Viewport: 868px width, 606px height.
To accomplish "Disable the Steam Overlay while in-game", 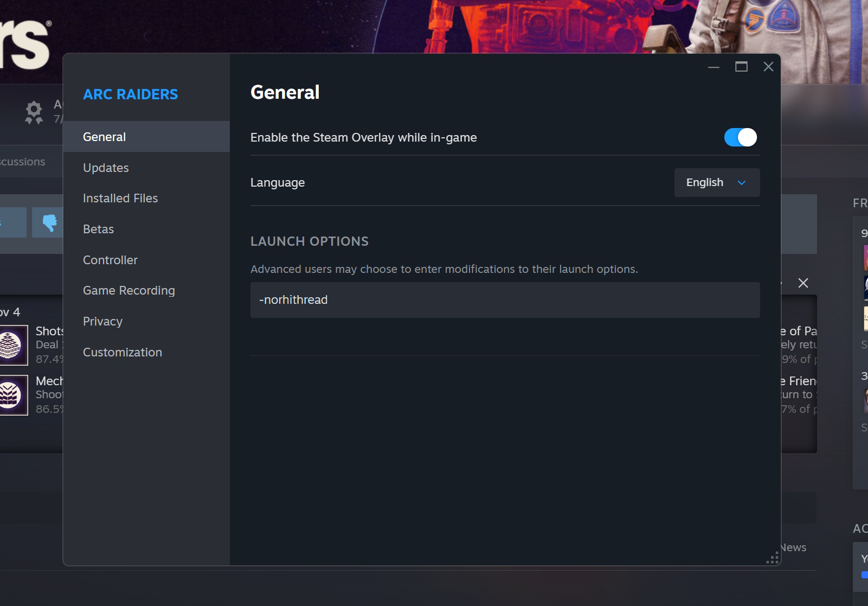I will [740, 137].
